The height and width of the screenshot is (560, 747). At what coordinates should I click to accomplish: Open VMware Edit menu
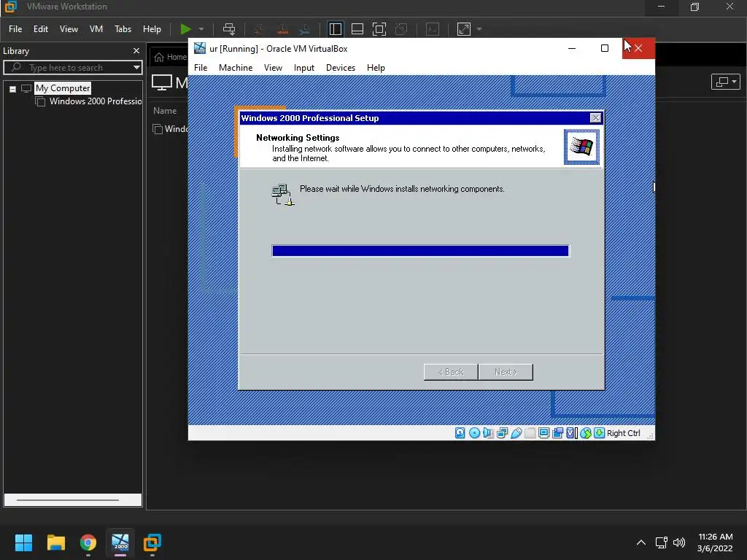coord(41,29)
